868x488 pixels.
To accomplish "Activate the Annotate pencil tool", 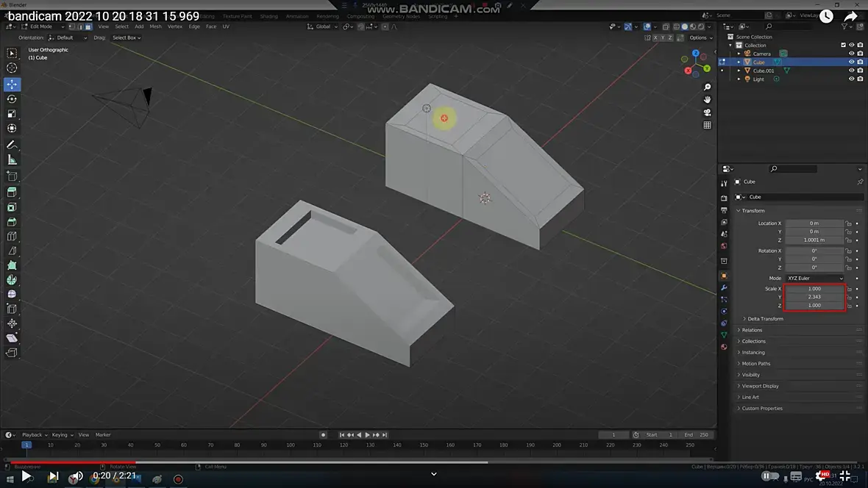I will click(x=12, y=145).
